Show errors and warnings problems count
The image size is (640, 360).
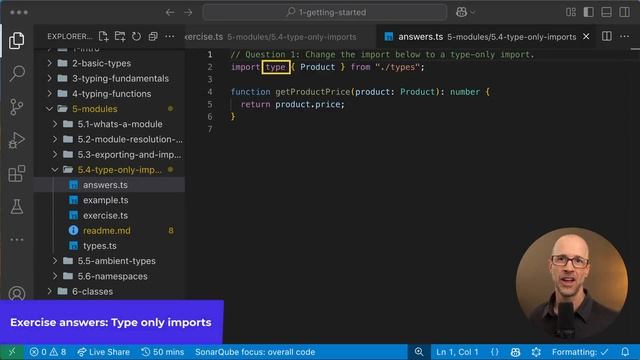click(48, 352)
